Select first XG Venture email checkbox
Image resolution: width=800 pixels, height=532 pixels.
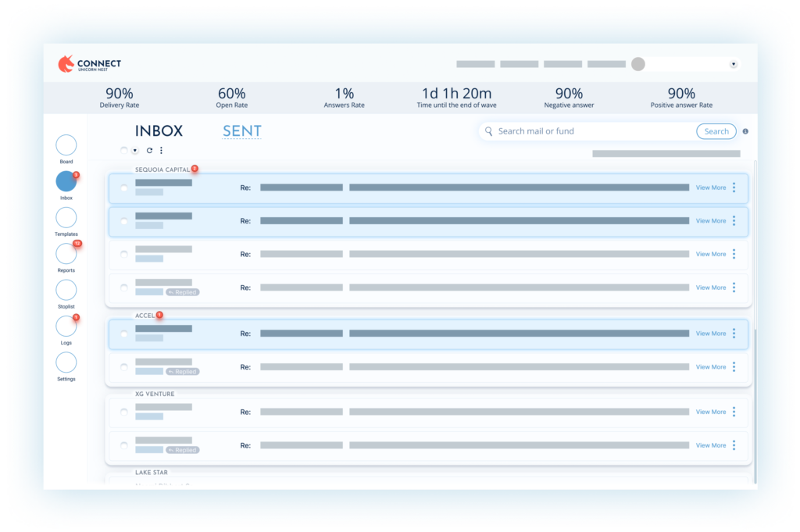(x=124, y=412)
